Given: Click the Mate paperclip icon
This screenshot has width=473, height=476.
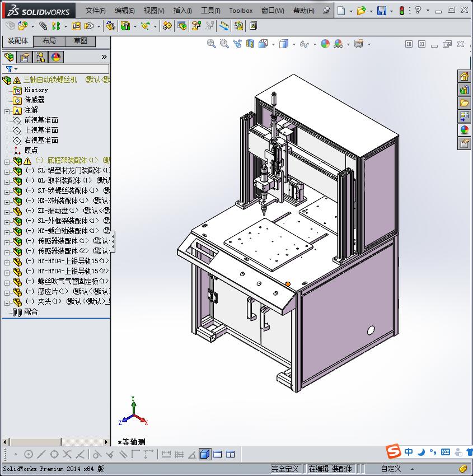Looking at the screenshot, I should (x=44, y=26).
